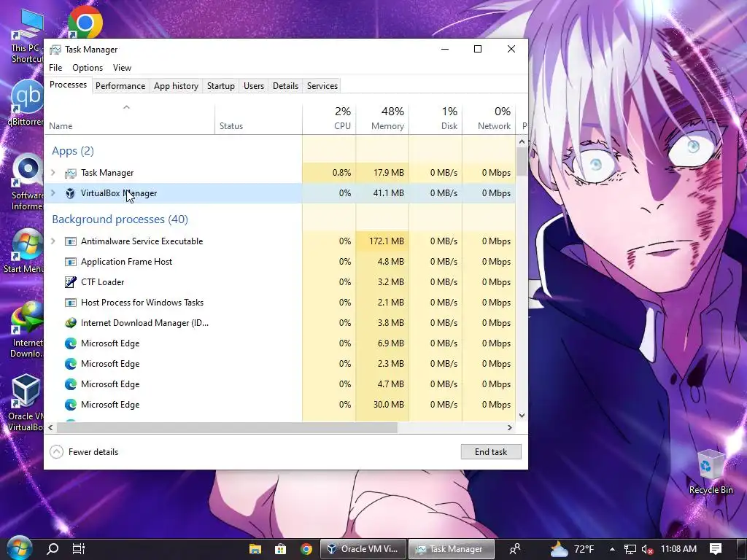Switch to the Performance tab

tap(120, 86)
